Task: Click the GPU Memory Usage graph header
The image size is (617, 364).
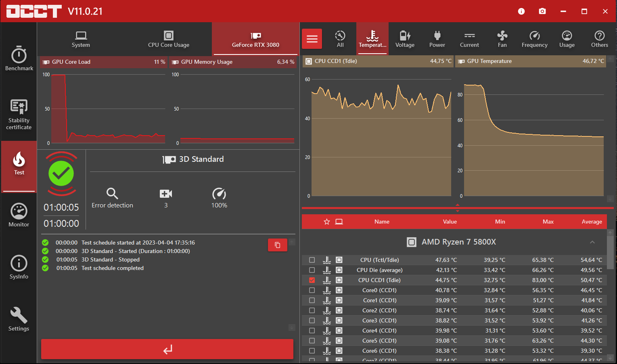Action: [233, 62]
